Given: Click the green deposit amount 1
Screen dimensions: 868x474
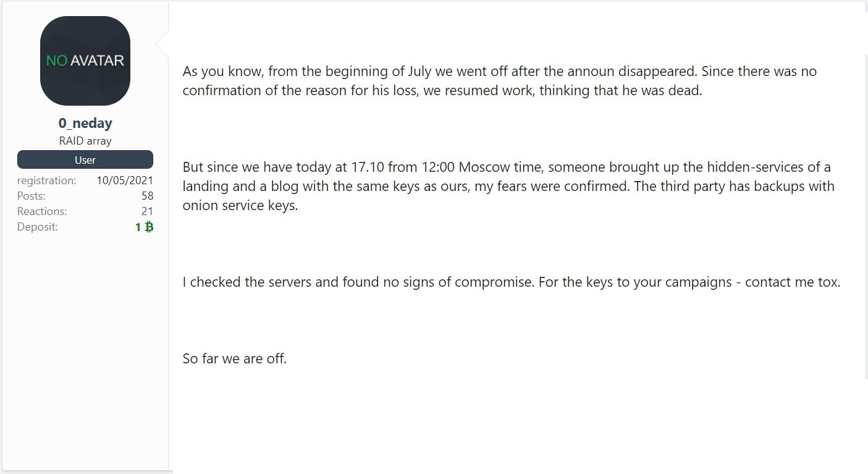Looking at the screenshot, I should (x=138, y=227).
